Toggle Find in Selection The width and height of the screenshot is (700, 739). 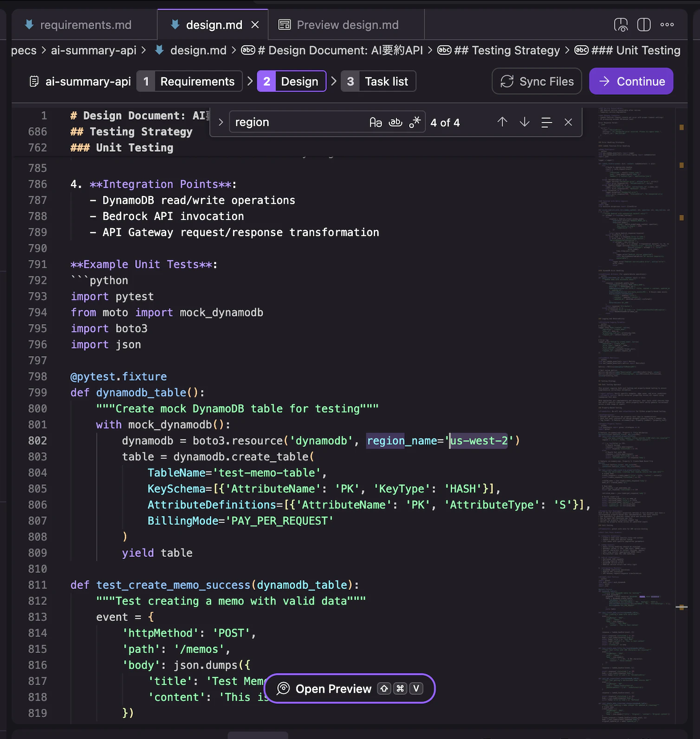pos(546,122)
